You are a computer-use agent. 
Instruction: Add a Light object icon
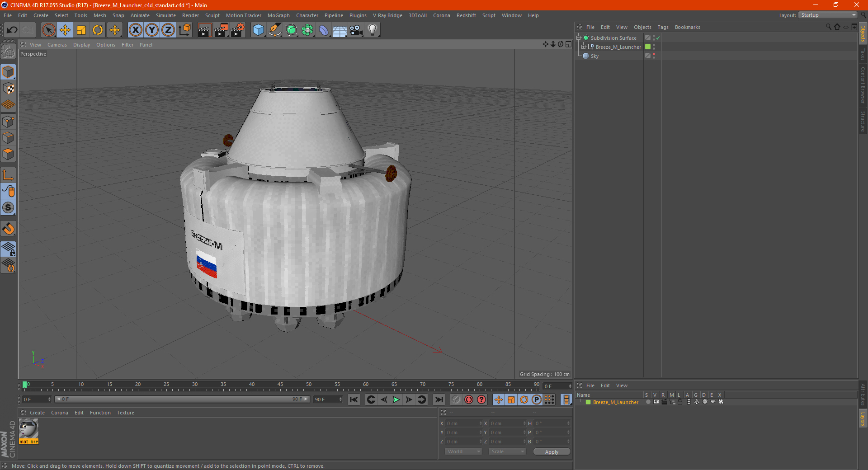tap(373, 30)
